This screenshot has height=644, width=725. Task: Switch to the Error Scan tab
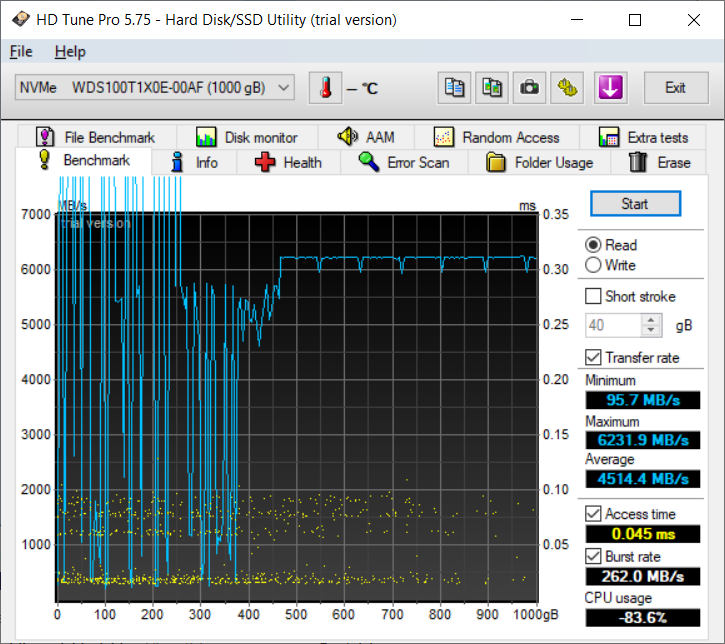pyautogui.click(x=405, y=162)
